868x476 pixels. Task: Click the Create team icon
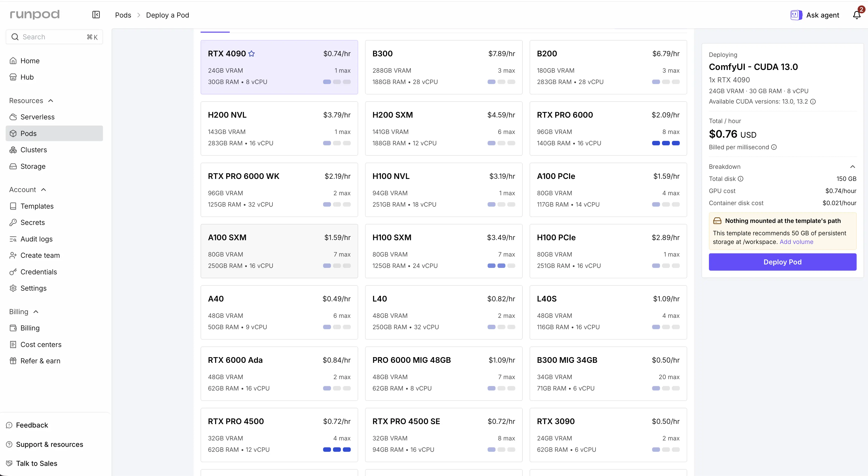(13, 256)
